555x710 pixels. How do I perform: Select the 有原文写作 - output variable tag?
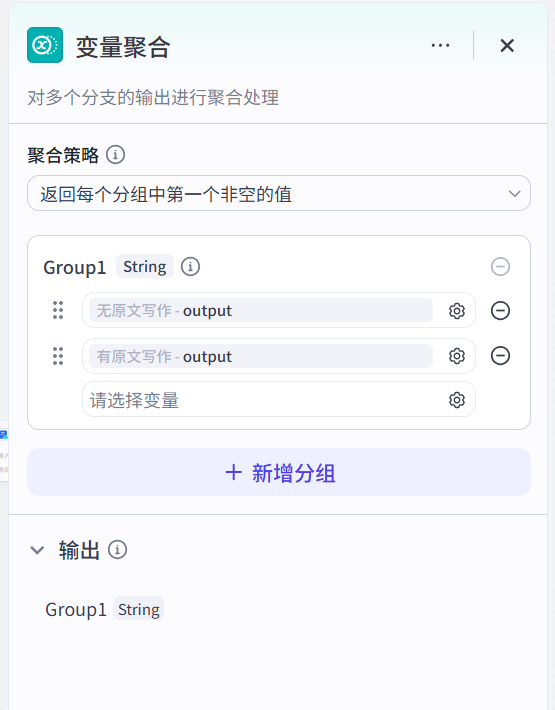point(261,356)
